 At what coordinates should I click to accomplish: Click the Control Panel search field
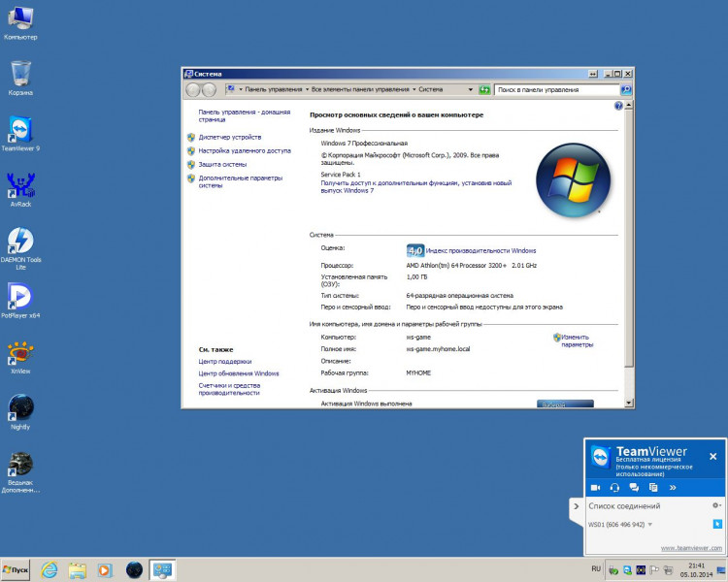[555, 89]
